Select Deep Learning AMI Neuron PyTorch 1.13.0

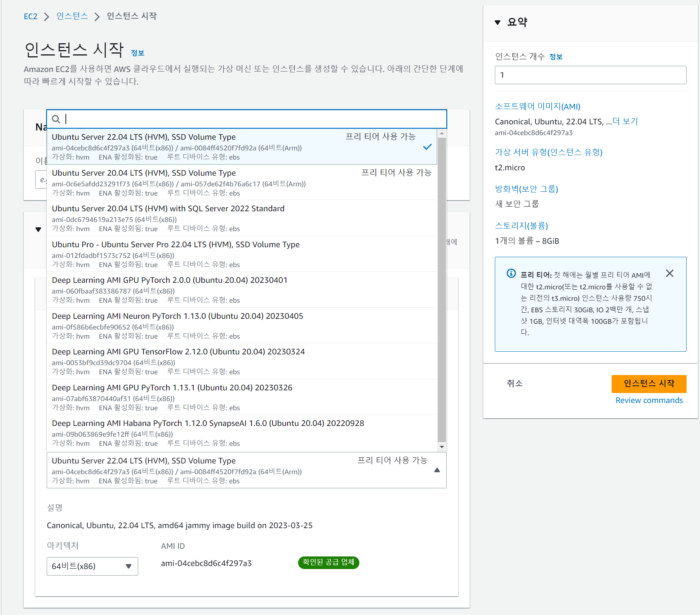click(242, 326)
